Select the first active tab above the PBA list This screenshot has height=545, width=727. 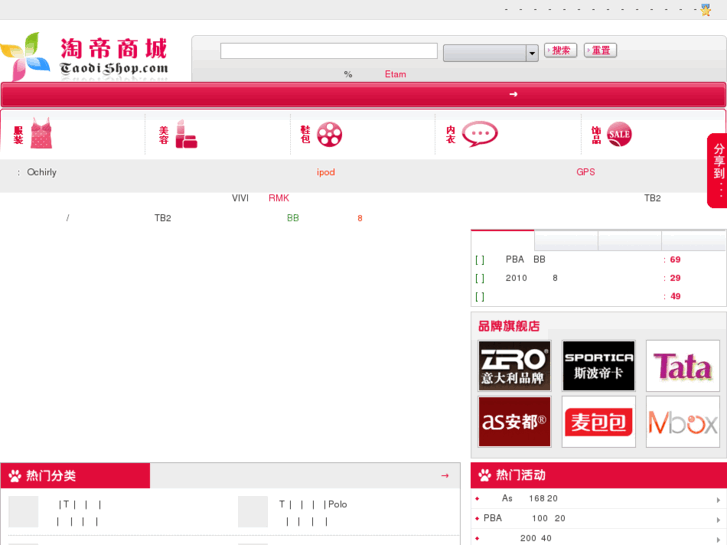click(503, 240)
